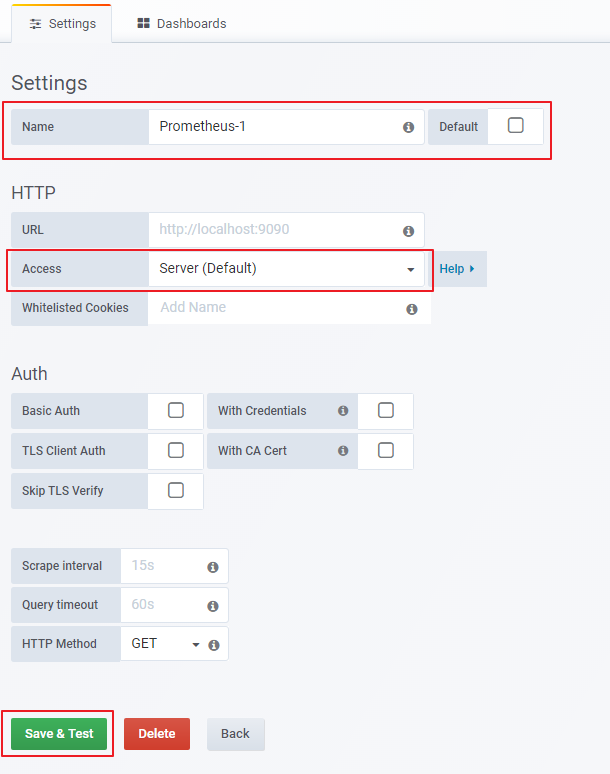Click the Query timeout info icon

[x=213, y=606]
